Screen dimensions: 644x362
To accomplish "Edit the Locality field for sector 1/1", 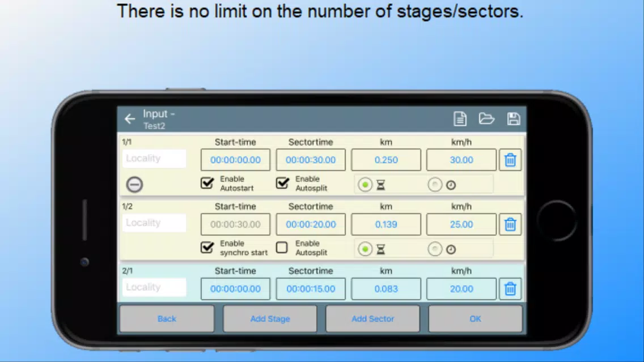I will tap(154, 159).
